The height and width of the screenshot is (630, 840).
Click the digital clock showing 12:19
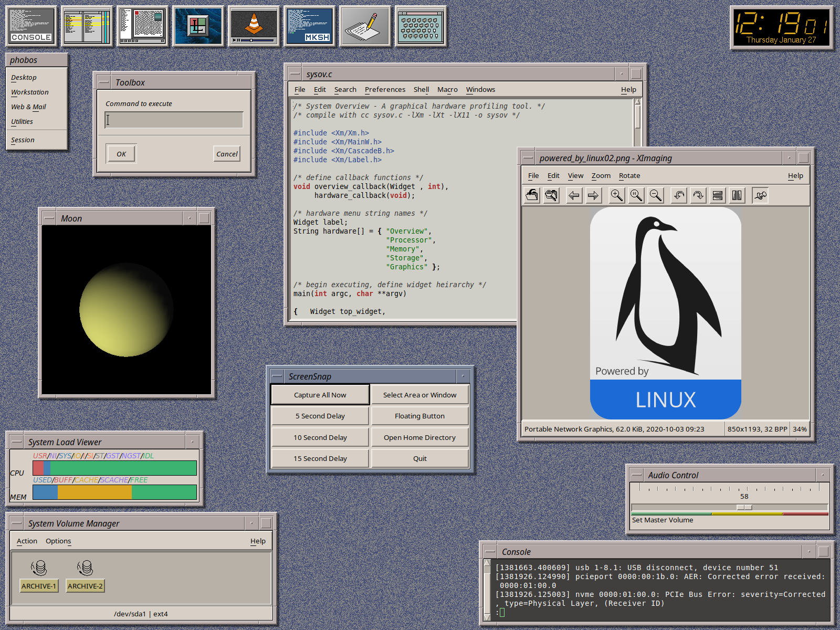(781, 27)
